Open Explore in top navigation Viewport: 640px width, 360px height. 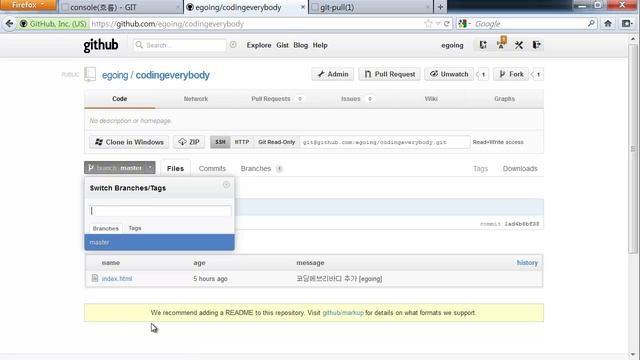[259, 45]
